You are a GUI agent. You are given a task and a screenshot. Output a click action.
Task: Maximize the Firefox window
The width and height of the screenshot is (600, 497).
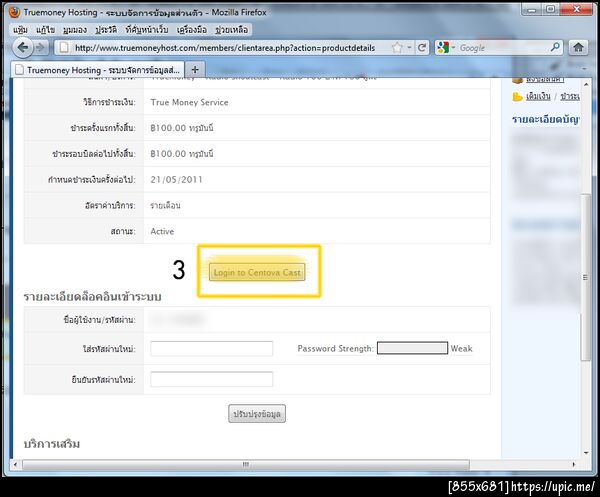(550, 10)
